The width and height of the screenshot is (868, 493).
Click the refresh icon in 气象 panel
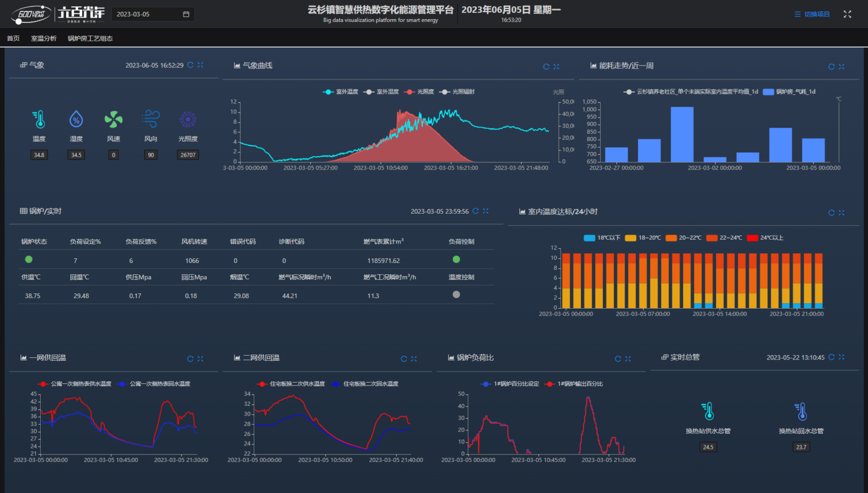190,65
